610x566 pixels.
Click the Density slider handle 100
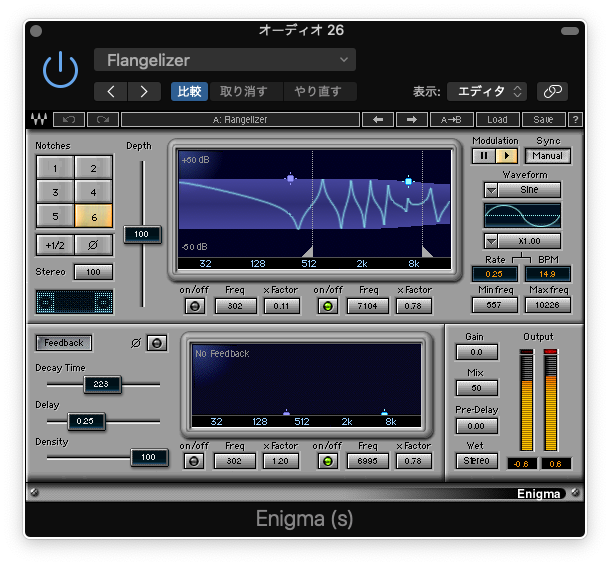pos(149,457)
